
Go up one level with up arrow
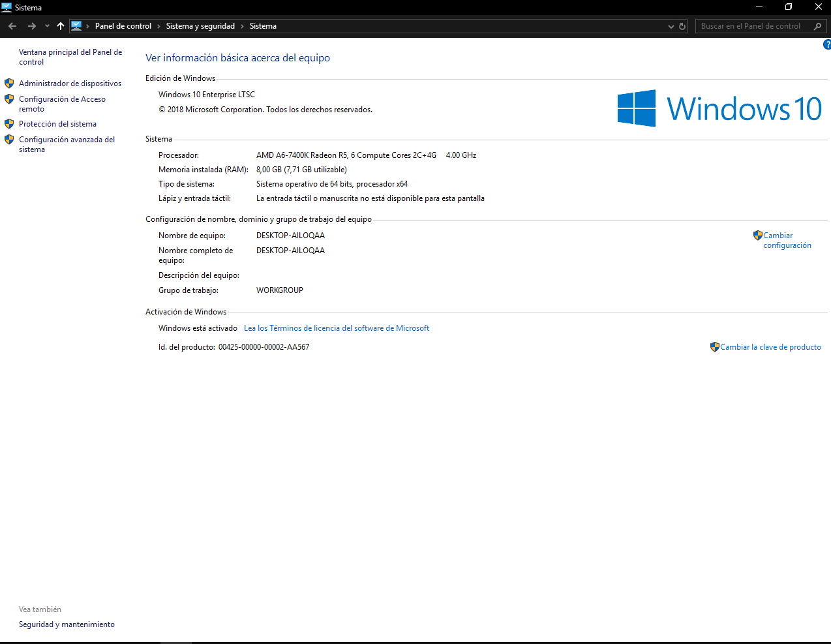(x=61, y=26)
